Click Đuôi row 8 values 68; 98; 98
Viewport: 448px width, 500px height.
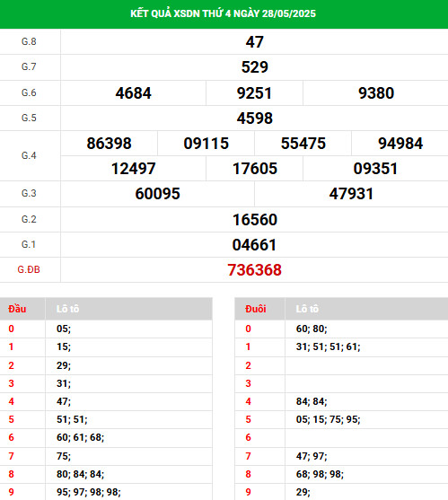[320, 474]
